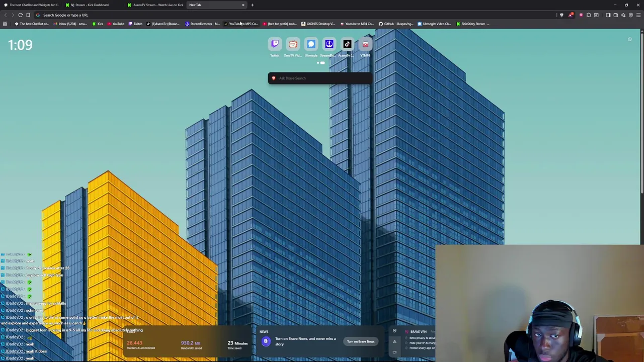Open the Youtube to MP4 Converter bookmark

click(357, 24)
